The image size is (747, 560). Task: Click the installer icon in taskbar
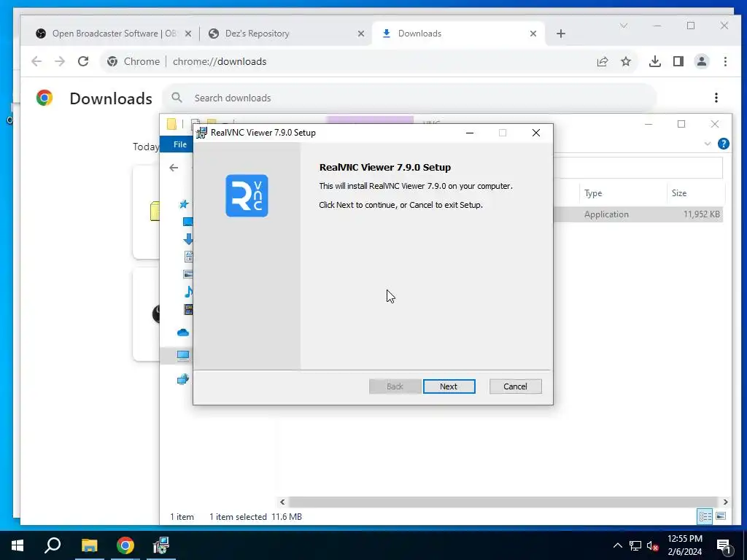[161, 545]
